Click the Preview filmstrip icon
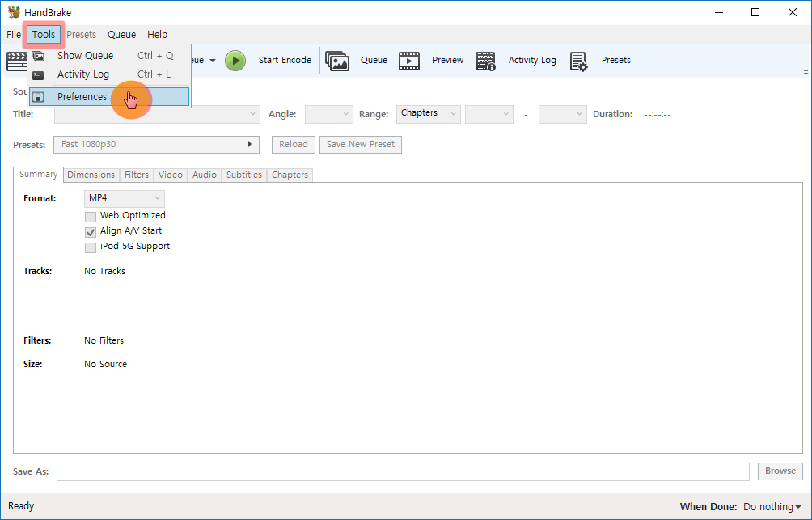Screen dimensions: 812x520 [x=409, y=61]
